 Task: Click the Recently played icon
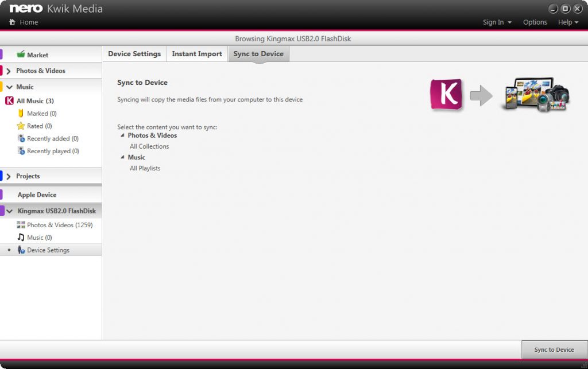pyautogui.click(x=21, y=151)
